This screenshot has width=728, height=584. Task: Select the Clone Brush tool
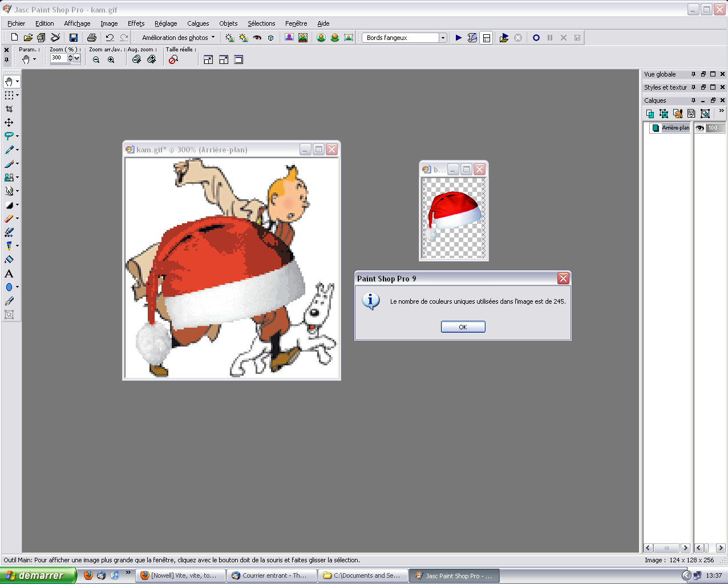click(9, 177)
